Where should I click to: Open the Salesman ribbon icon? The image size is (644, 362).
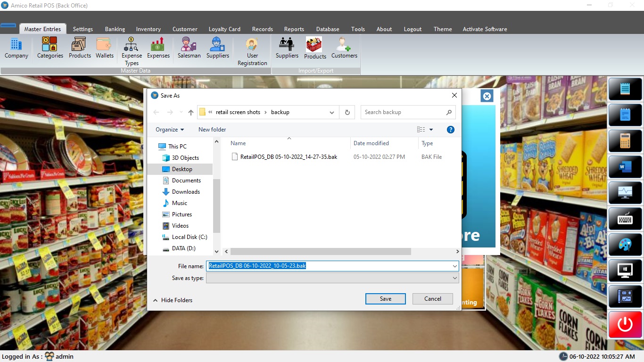(189, 49)
